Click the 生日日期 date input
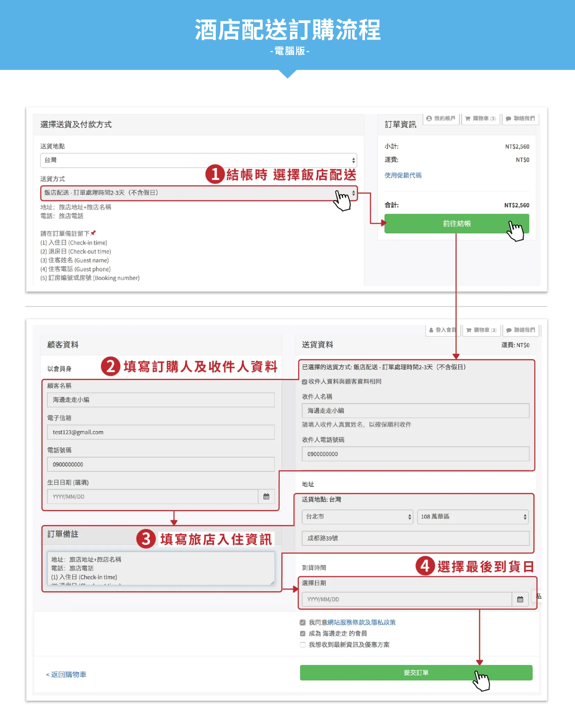 coord(153,497)
